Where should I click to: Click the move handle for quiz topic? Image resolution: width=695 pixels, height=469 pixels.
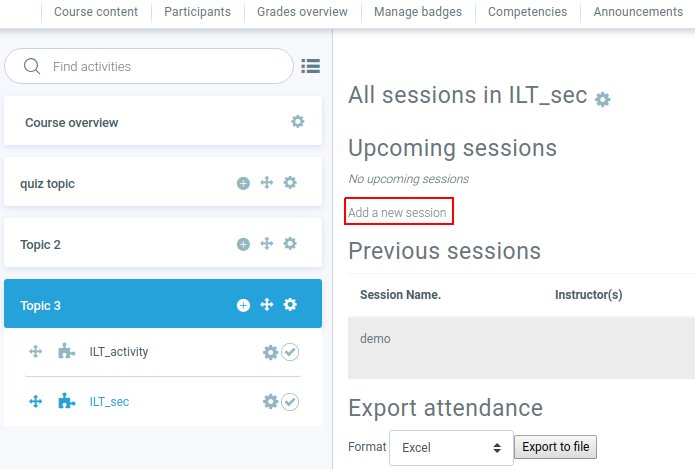click(267, 183)
